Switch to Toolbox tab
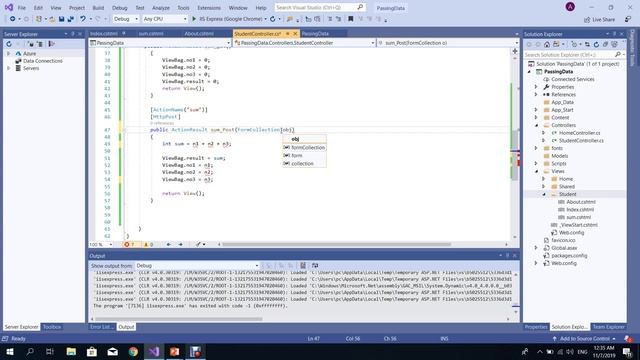The height and width of the screenshot is (360, 640). (x=52, y=327)
